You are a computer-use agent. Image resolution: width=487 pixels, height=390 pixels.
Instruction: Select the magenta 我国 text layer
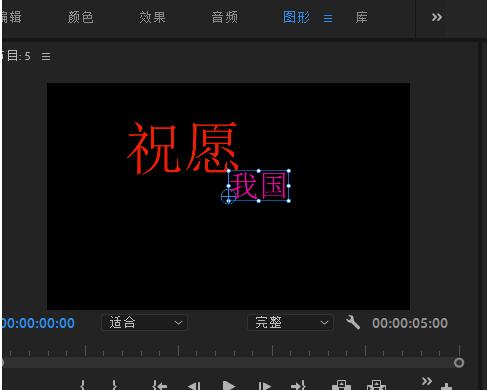(x=259, y=186)
